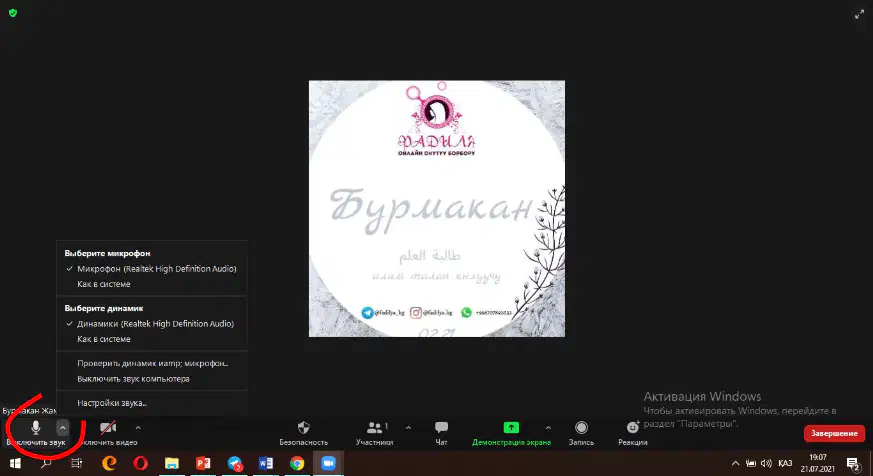
Task: Click participant profile picture thumbnail
Action: point(437,209)
